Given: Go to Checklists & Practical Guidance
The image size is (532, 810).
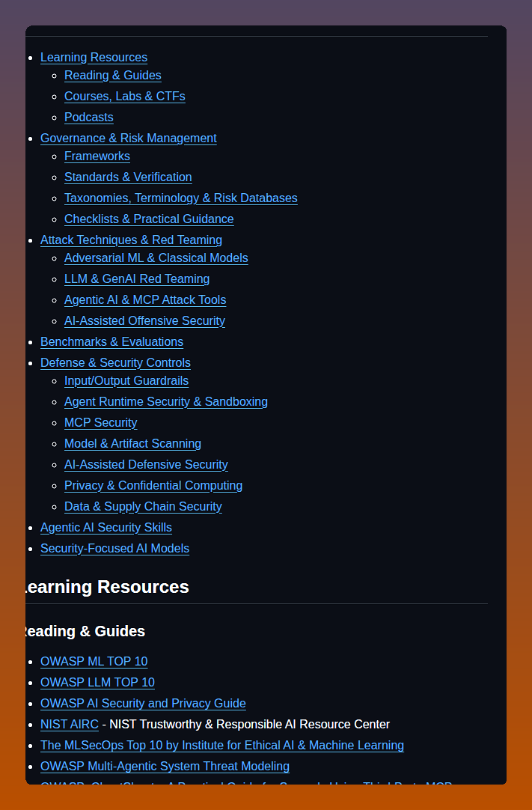Looking at the screenshot, I should (x=149, y=219).
